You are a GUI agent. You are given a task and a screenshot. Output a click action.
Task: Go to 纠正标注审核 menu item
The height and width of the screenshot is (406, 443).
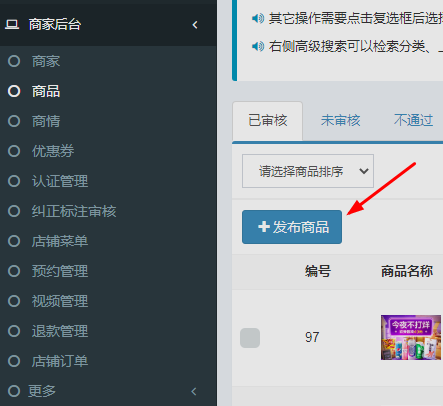(x=74, y=211)
